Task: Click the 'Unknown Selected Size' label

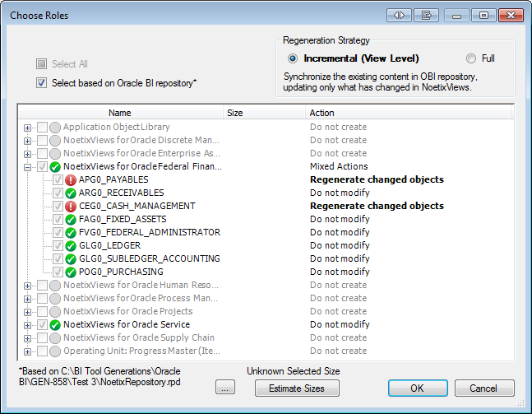Action: tap(294, 371)
